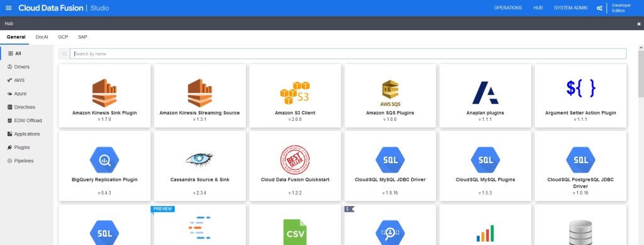
Task: Click the Amazon Kinesis Sink Plugin title
Action: [x=104, y=113]
